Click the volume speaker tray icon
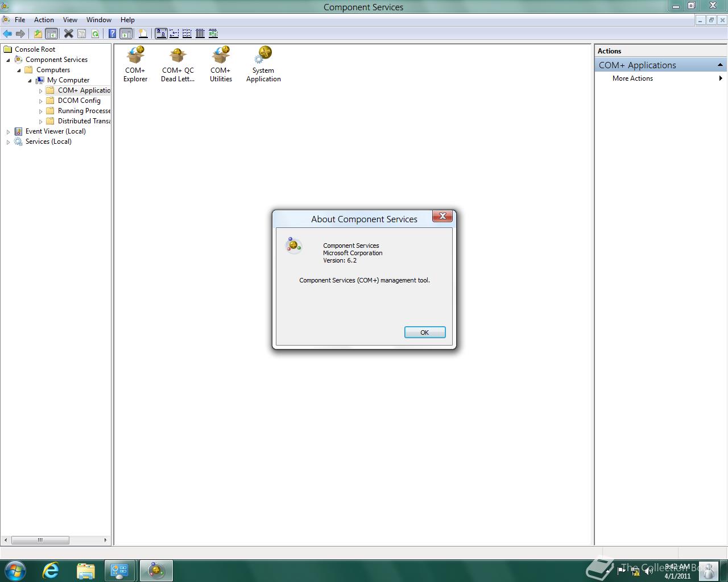Screen dimensions: 728x582 pyautogui.click(x=648, y=571)
